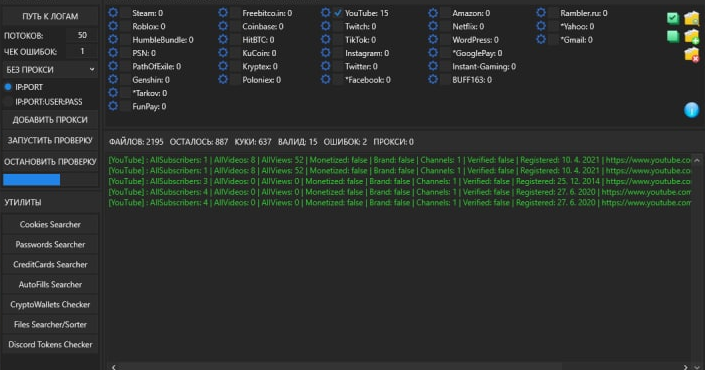This screenshot has width=705, height=370.
Task: Click the ЧЕК ОШИБОК field showing 1
Action: pyautogui.click(x=82, y=51)
